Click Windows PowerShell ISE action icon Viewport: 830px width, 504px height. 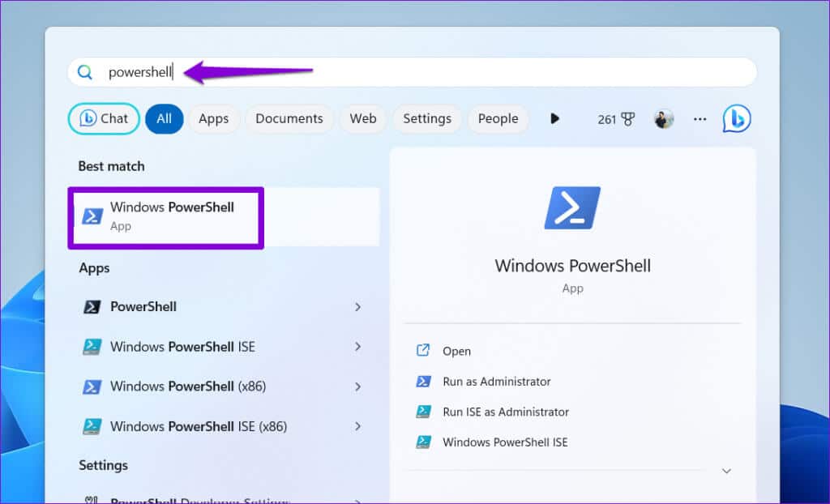[423, 442]
